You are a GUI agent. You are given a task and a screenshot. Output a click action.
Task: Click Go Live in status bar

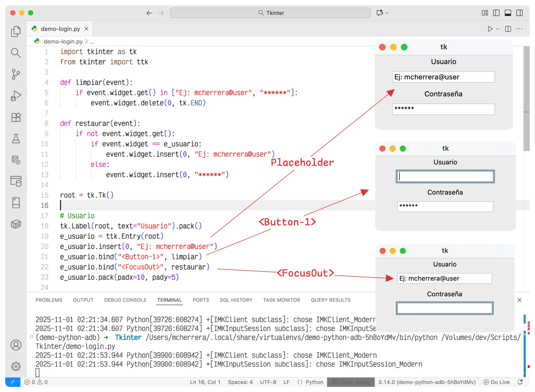point(496,382)
